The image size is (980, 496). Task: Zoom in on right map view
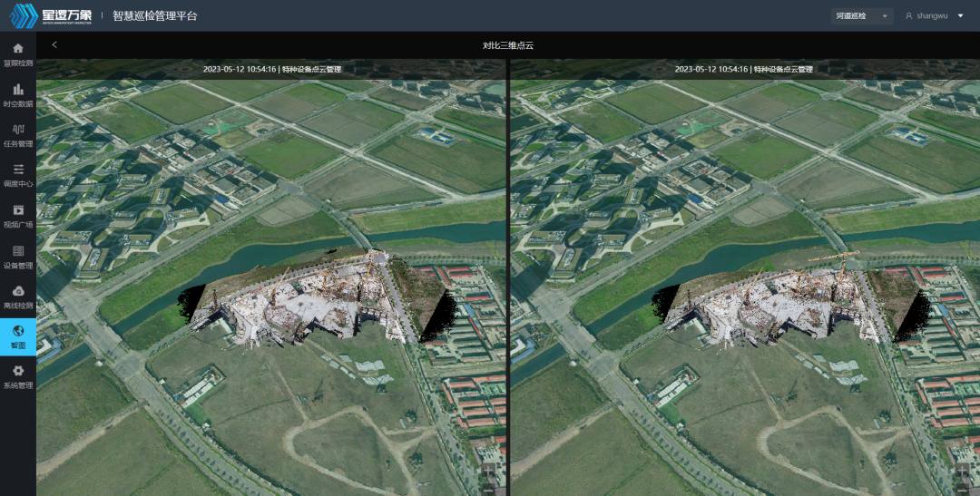[963, 472]
